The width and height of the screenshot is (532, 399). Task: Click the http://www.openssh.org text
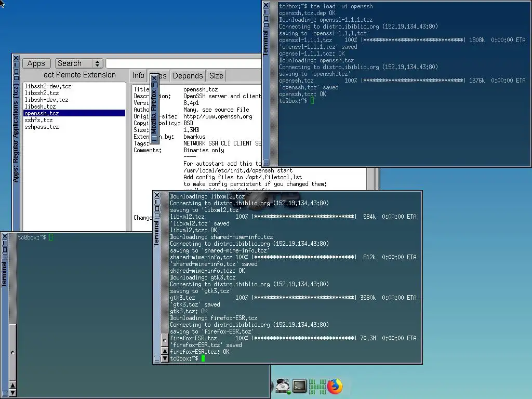[218, 116]
